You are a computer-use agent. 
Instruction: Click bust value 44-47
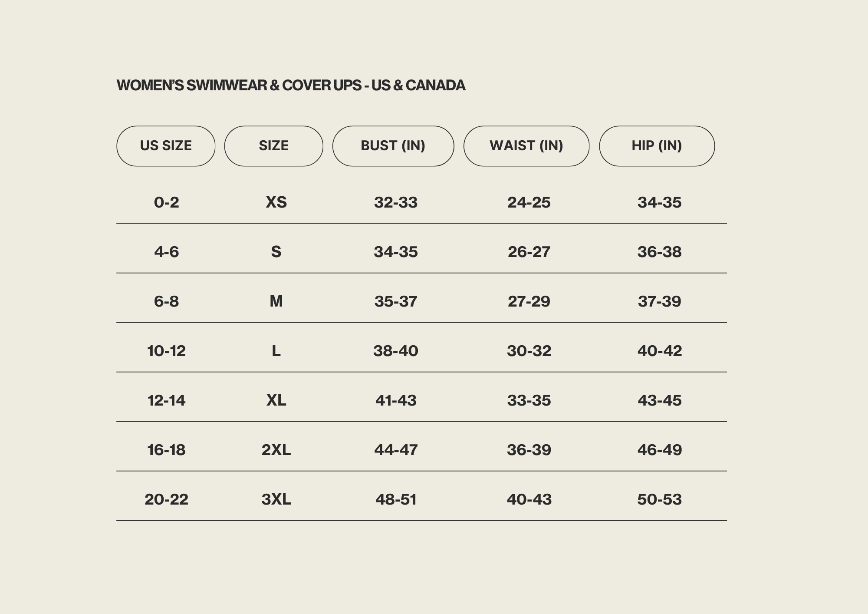(x=395, y=450)
